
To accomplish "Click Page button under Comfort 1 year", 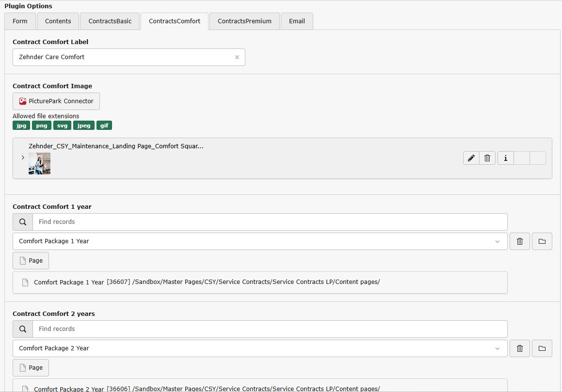I will coord(31,261).
